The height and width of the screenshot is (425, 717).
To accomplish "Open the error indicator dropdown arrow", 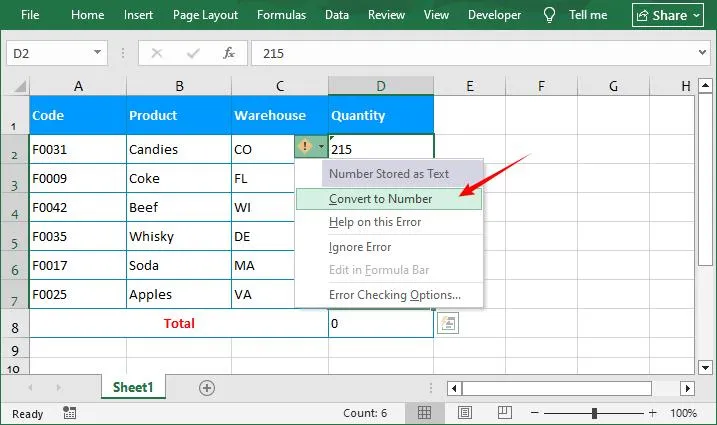I will (321, 147).
